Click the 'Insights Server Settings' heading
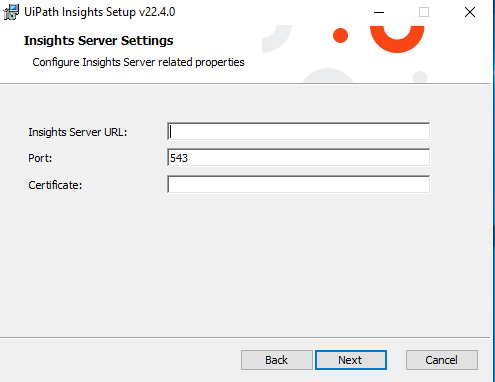The width and height of the screenshot is (495, 382). (99, 41)
